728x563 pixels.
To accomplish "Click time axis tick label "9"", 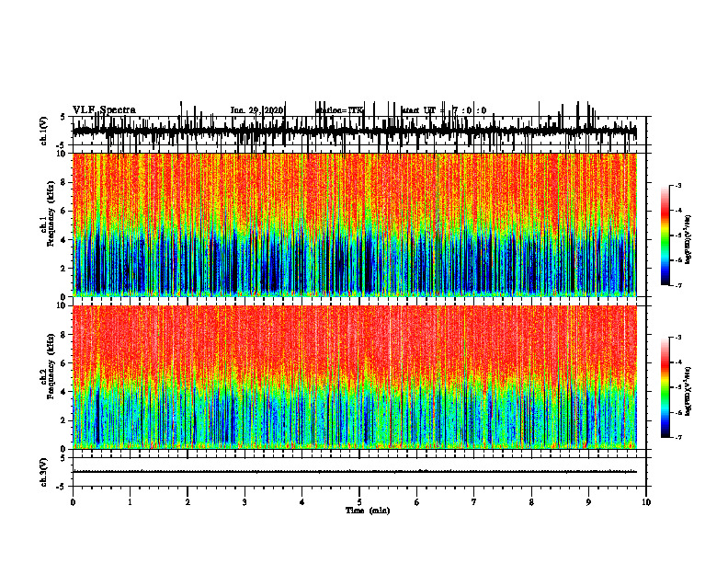I will pyautogui.click(x=588, y=502).
